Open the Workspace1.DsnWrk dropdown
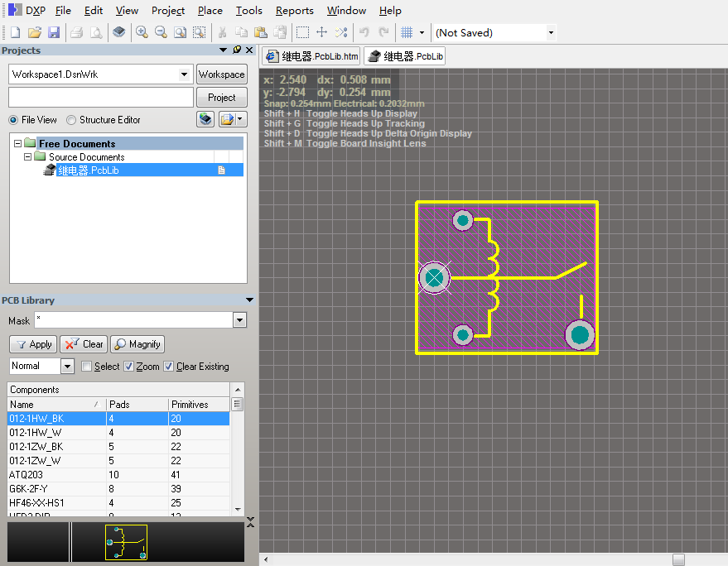Image resolution: width=728 pixels, height=566 pixels. coord(185,74)
